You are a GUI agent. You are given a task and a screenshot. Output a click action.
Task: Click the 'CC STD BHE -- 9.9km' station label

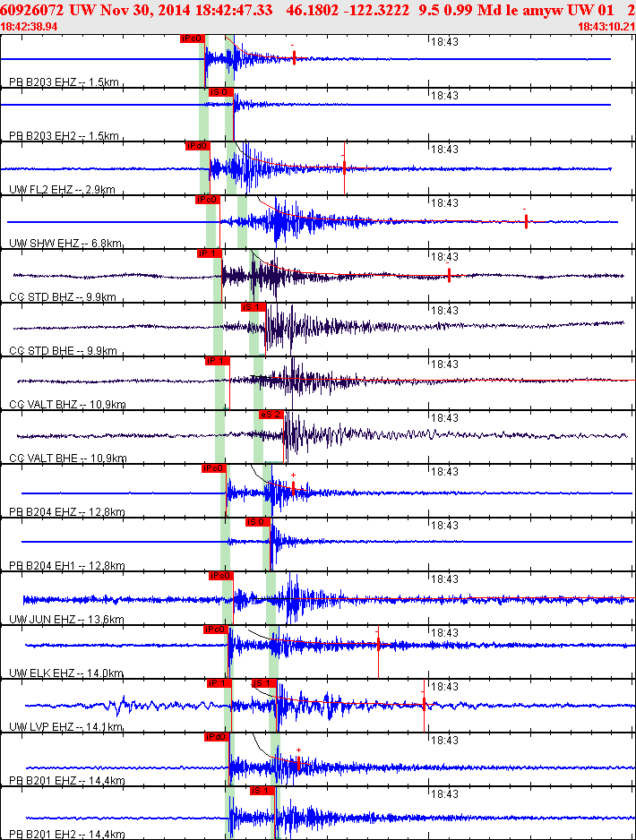pyautogui.click(x=64, y=351)
